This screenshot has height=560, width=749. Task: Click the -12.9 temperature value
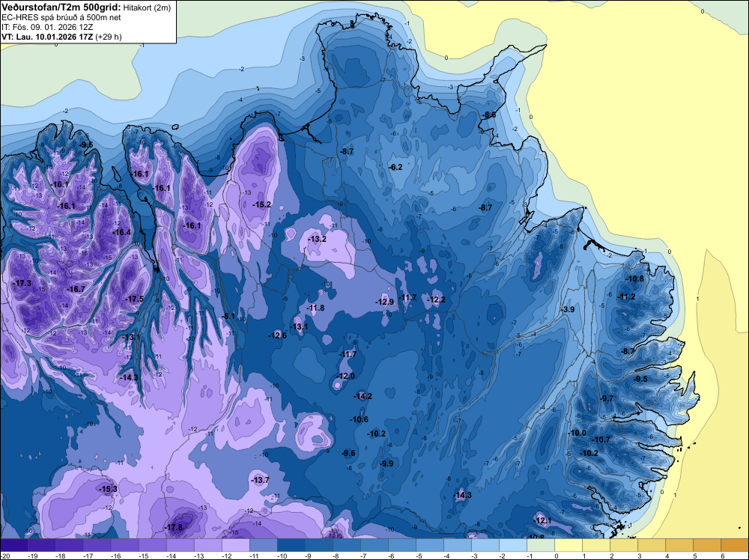pos(384,302)
